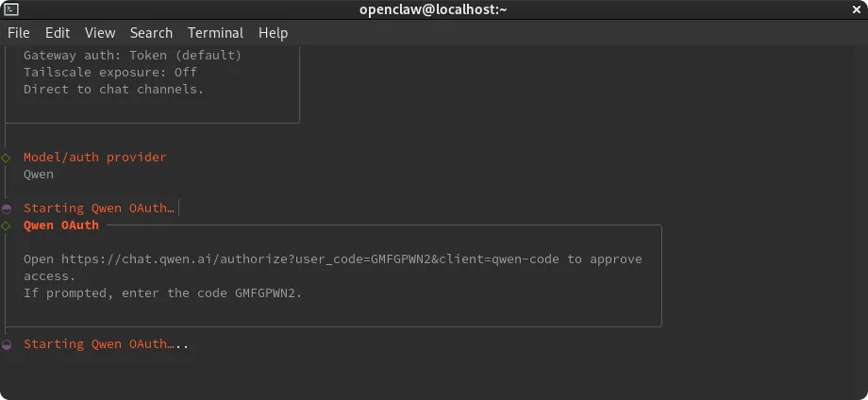The height and width of the screenshot is (400, 868).
Task: Open the Search menu
Action: tap(151, 33)
